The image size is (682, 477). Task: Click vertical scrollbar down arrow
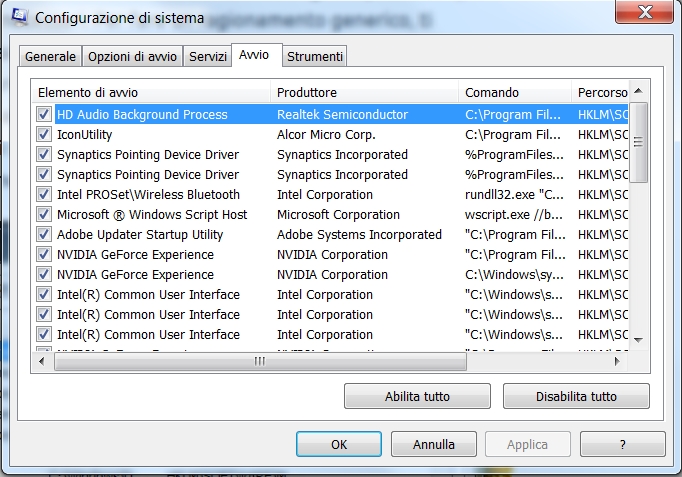click(x=640, y=338)
